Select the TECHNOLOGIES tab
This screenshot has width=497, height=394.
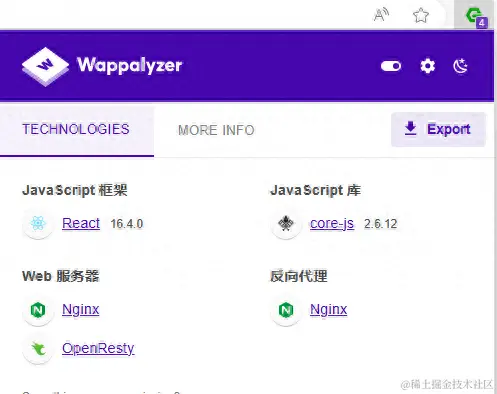pyautogui.click(x=76, y=130)
